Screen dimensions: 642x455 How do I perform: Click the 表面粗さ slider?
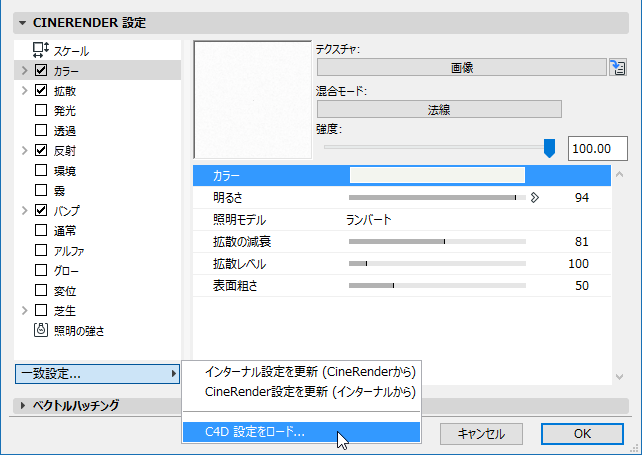click(437, 286)
